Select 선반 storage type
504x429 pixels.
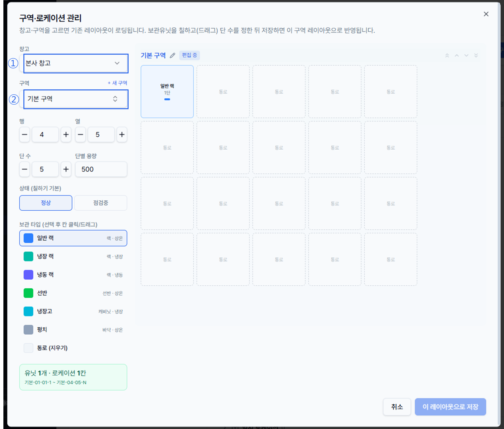pyautogui.click(x=73, y=293)
